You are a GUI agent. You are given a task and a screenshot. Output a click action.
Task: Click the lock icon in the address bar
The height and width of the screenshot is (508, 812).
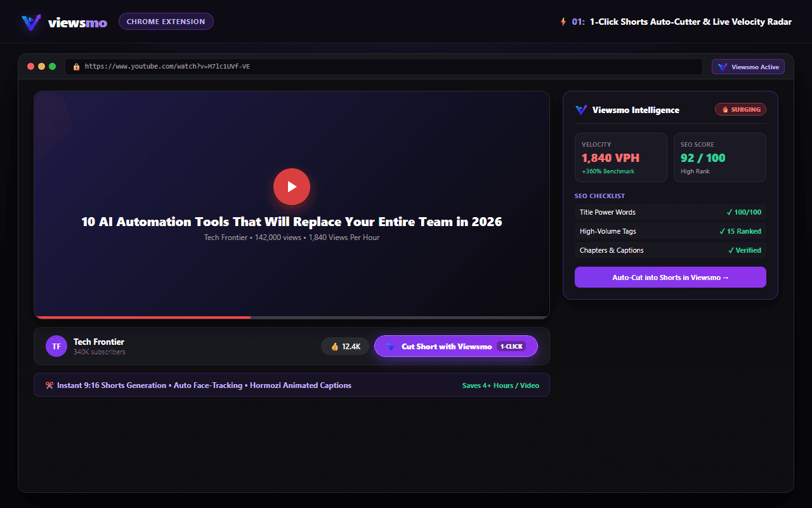(x=76, y=67)
